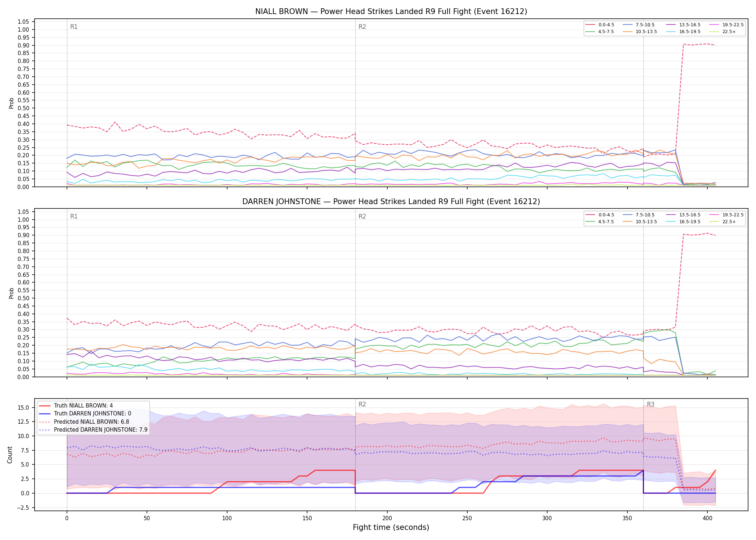Screen dimensions: 756x540
Task: Select the 4.5-7.5 legend entry in Darren Johnstone chart
Action: coord(600,222)
